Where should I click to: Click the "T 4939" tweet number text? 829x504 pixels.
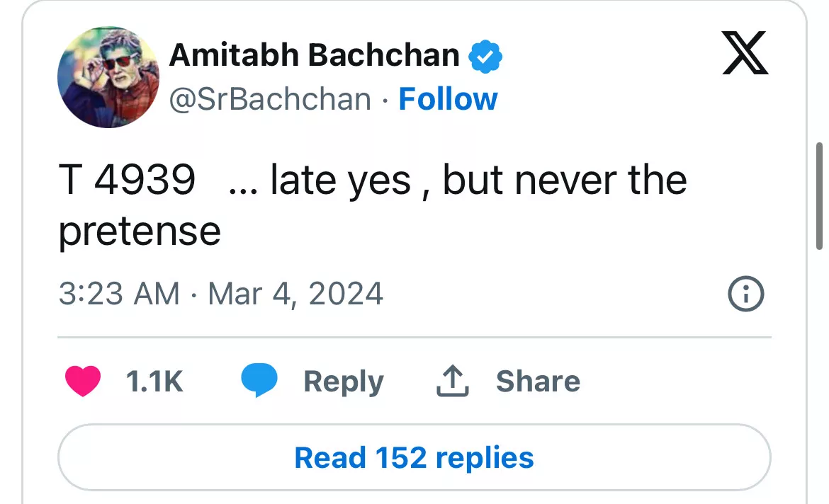tap(128, 181)
